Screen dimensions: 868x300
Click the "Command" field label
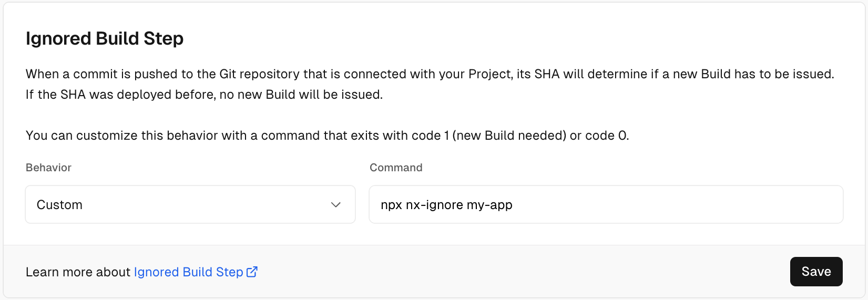tap(396, 168)
